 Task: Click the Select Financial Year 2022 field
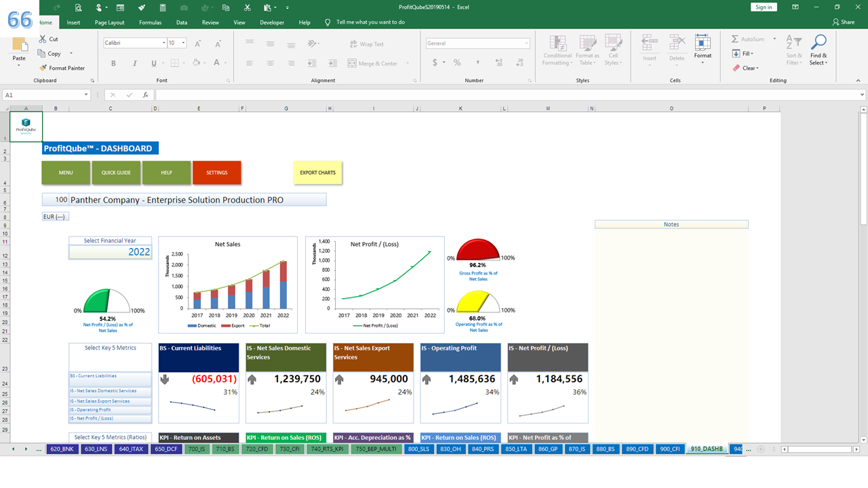pos(110,252)
